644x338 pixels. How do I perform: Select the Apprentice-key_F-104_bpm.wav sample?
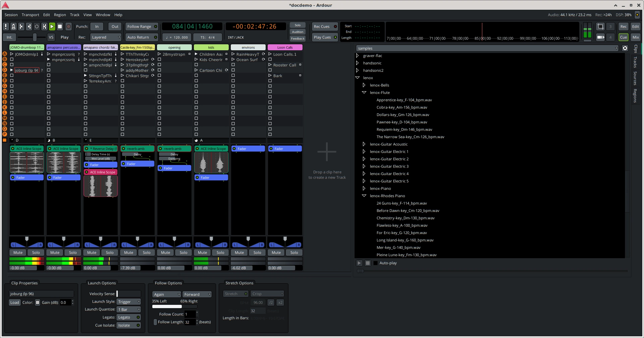click(404, 100)
